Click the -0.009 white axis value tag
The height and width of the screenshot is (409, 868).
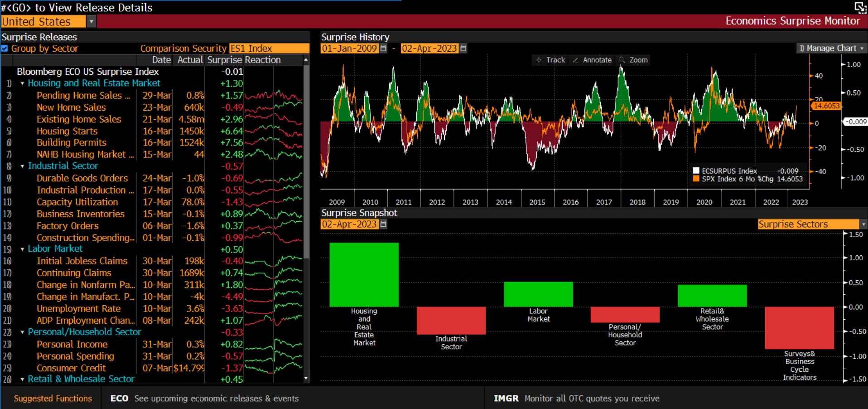tap(855, 122)
